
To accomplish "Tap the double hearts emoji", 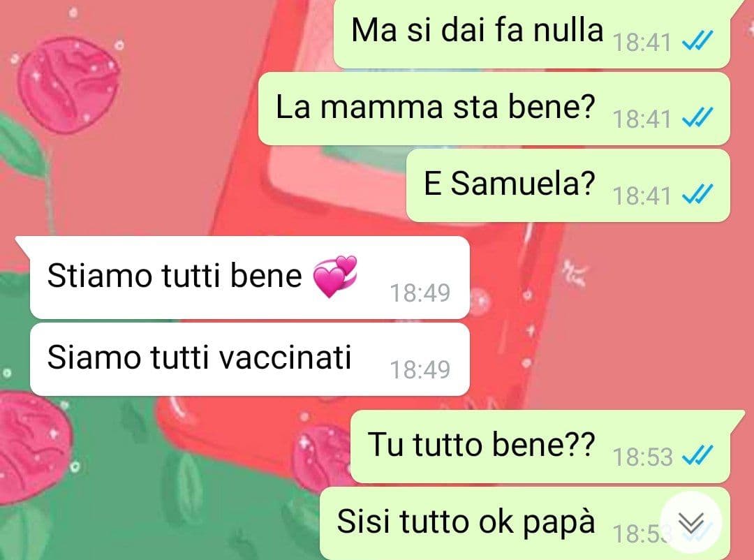I will click(334, 276).
